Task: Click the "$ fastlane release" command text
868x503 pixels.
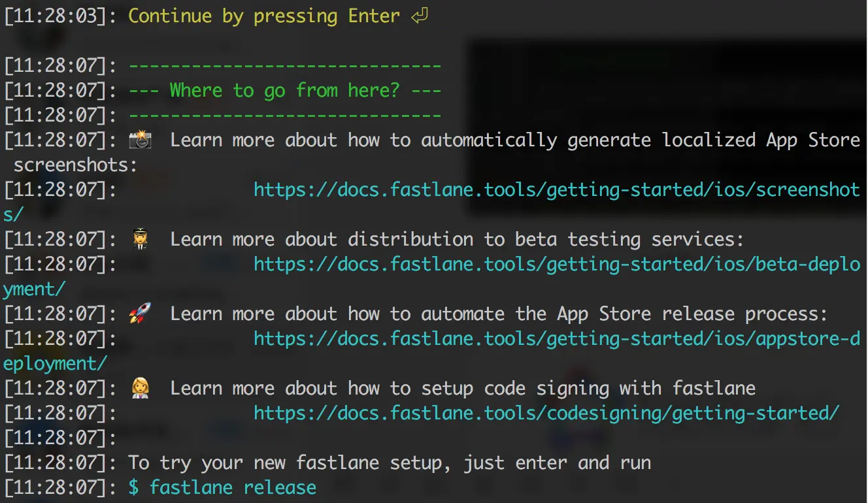Action: click(x=222, y=487)
